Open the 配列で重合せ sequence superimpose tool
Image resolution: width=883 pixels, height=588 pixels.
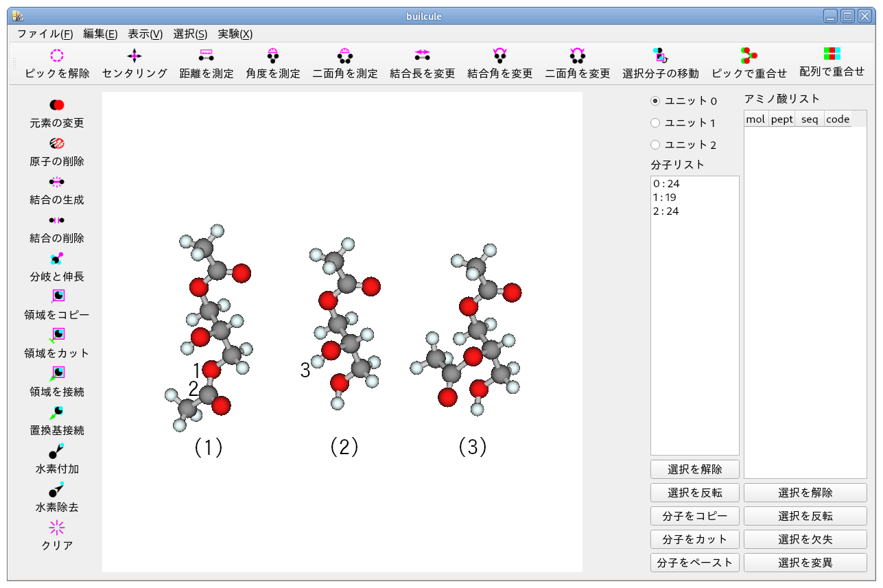click(x=832, y=55)
